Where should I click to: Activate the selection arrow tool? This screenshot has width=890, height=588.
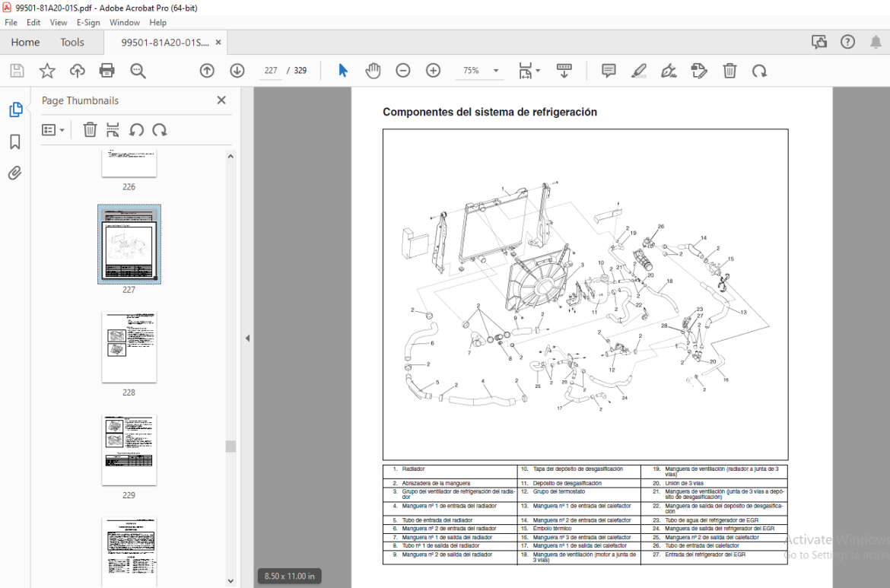tap(343, 71)
